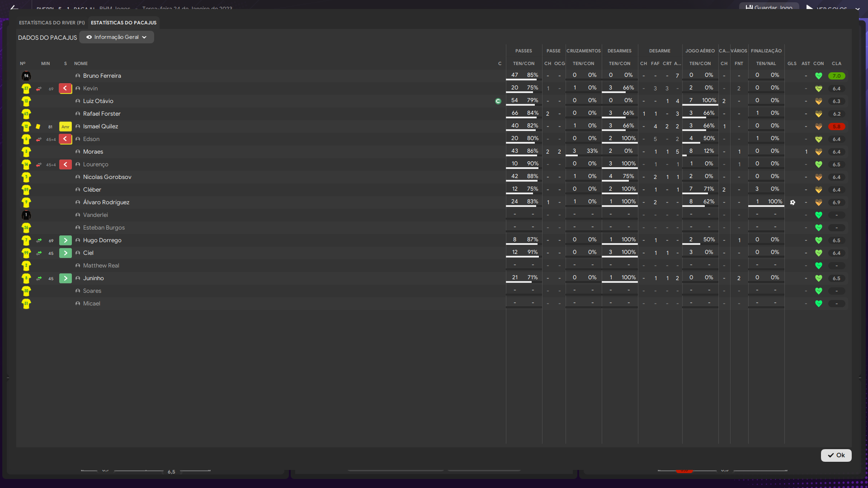868x488 pixels.
Task: Click Lourenço's 90% pass completion
Action: [x=533, y=164]
